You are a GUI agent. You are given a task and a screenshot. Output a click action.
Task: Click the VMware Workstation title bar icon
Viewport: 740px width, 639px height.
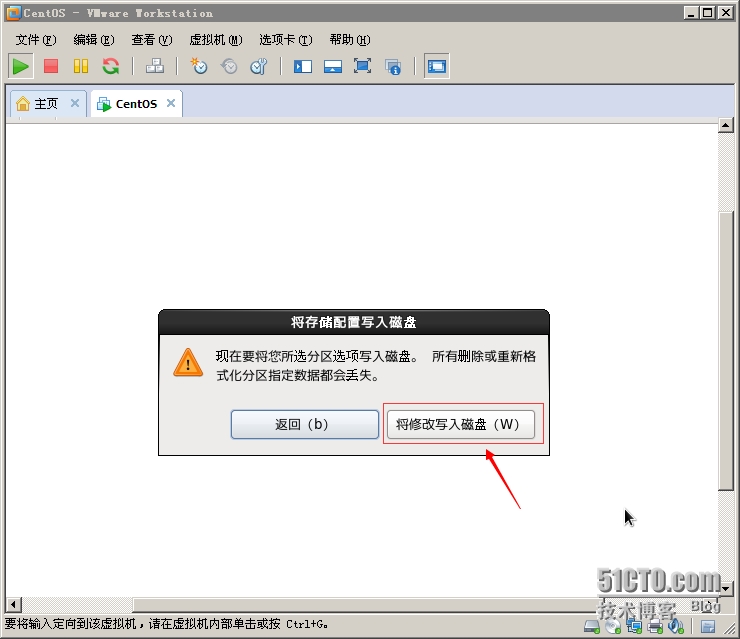pos(13,13)
